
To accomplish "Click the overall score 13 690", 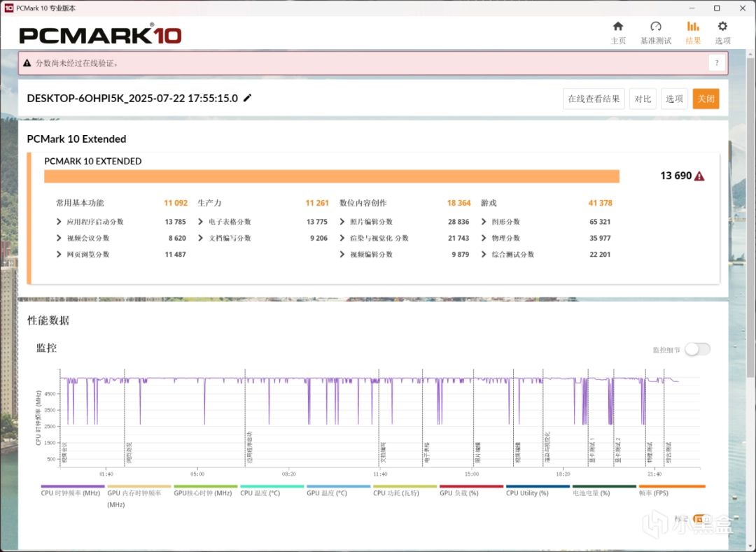I will tap(675, 176).
